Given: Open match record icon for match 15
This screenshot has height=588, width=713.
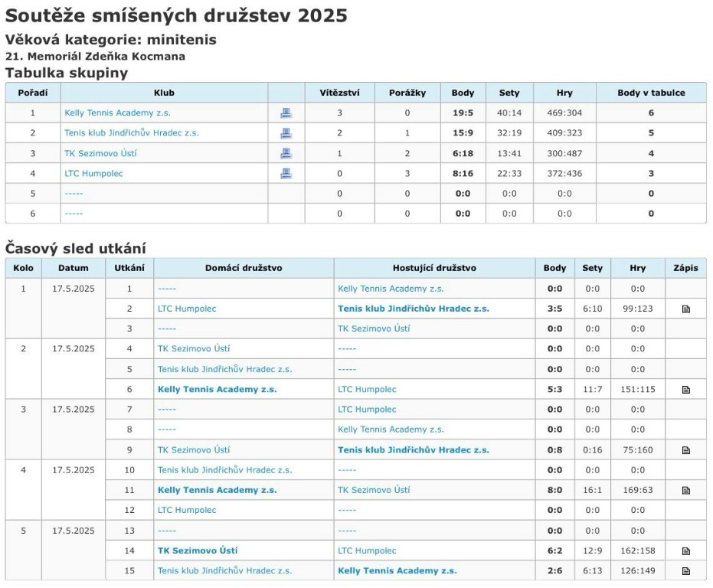Looking at the screenshot, I should (x=685, y=571).
